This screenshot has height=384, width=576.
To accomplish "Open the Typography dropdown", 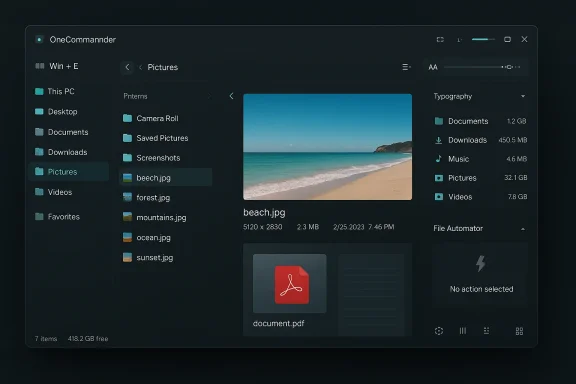I will (479, 96).
